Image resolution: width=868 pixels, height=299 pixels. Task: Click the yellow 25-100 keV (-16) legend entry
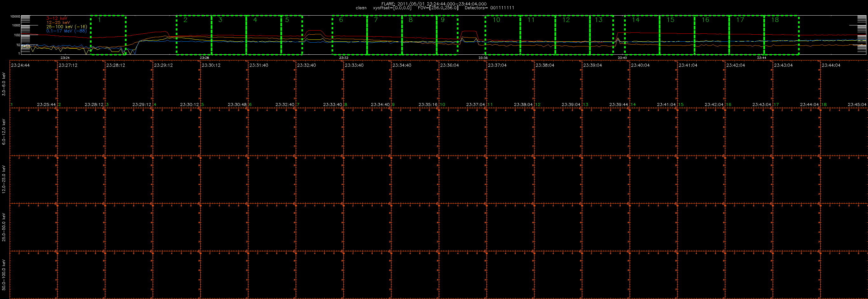click(67, 27)
